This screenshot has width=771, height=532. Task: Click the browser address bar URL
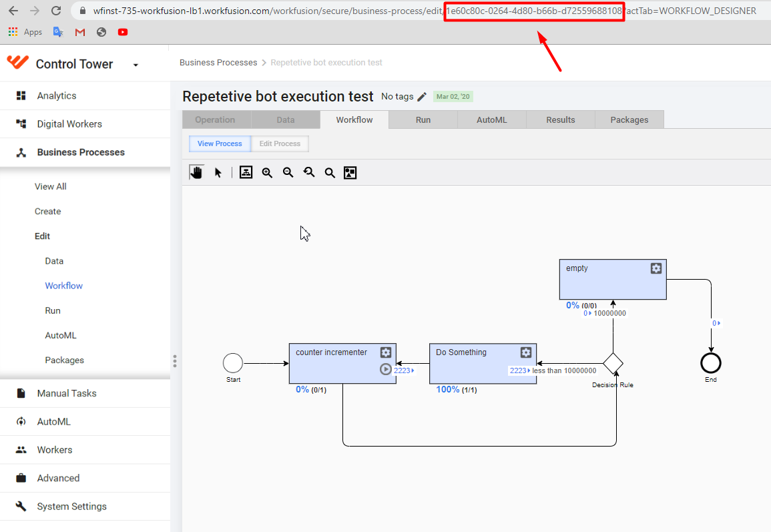425,11
